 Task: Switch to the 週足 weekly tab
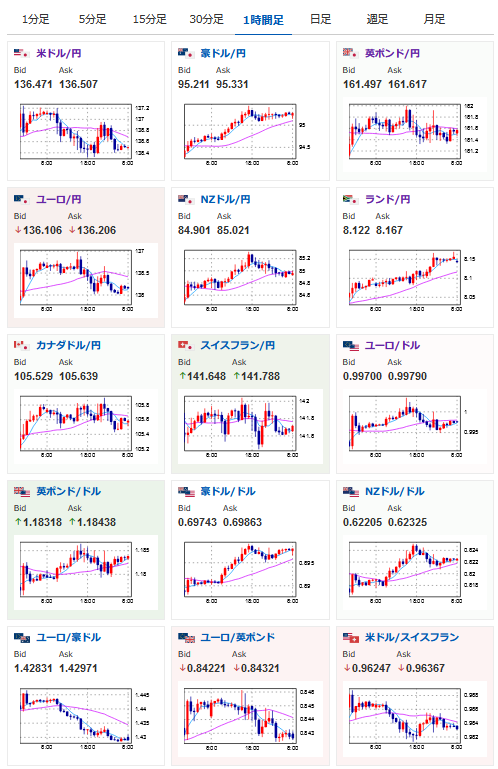(377, 20)
